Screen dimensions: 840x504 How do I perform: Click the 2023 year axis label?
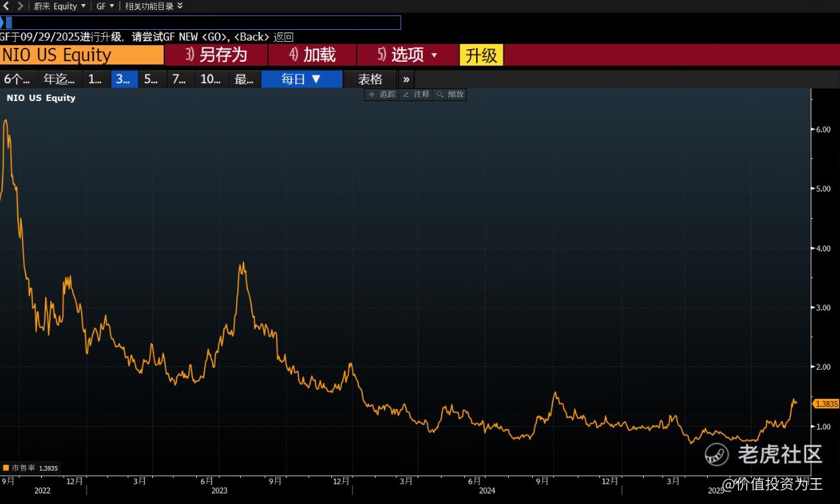point(219,491)
